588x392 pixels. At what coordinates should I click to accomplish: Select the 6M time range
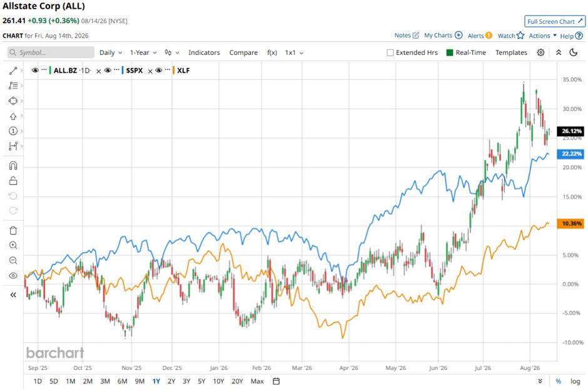(x=122, y=381)
